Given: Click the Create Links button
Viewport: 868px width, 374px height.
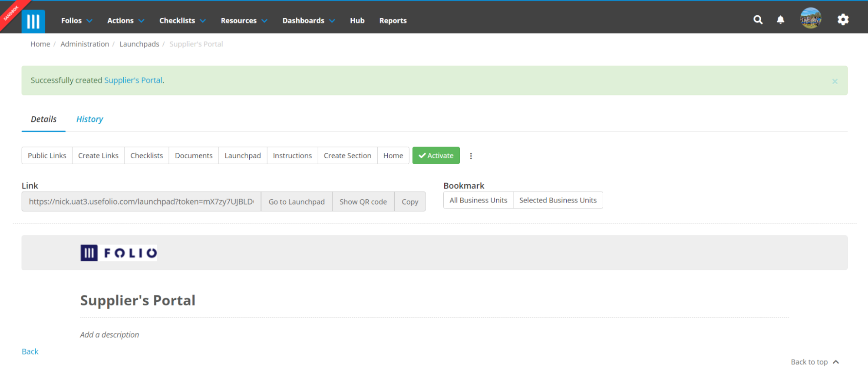Looking at the screenshot, I should [x=98, y=156].
